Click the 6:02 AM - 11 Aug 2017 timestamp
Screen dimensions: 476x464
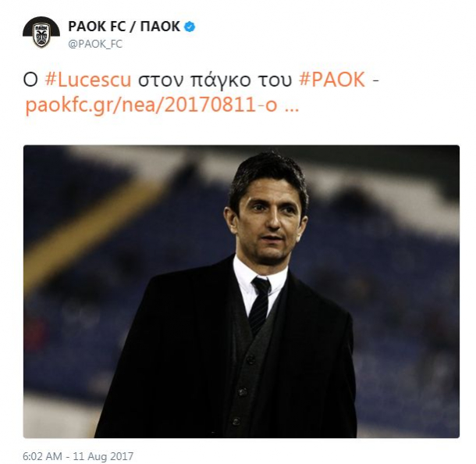(x=78, y=456)
